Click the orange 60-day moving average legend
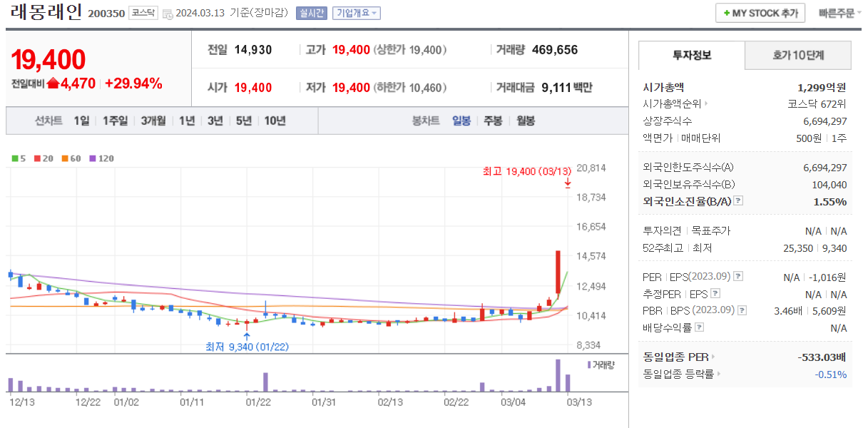This screenshot has width=868, height=428. click(x=71, y=158)
